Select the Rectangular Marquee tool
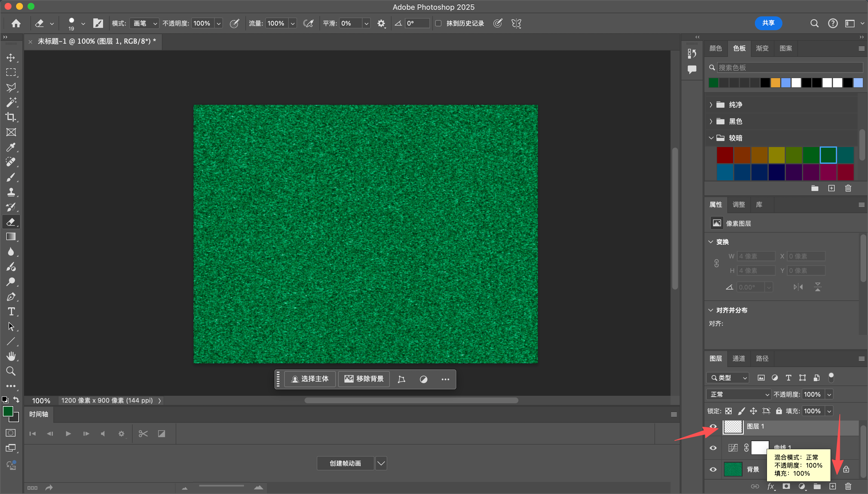 [x=11, y=72]
